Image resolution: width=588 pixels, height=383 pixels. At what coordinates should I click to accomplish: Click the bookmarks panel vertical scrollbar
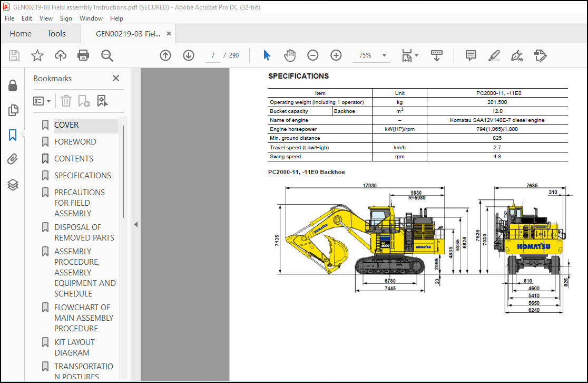pyautogui.click(x=123, y=171)
